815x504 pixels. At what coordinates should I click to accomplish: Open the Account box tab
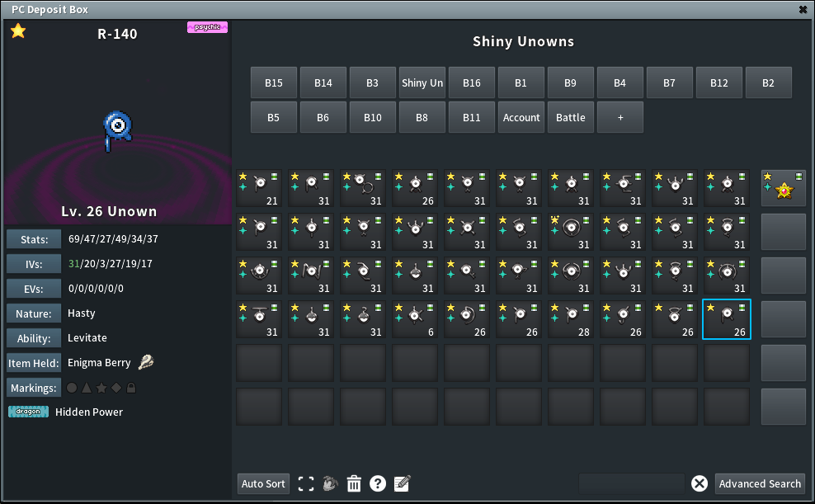point(521,117)
